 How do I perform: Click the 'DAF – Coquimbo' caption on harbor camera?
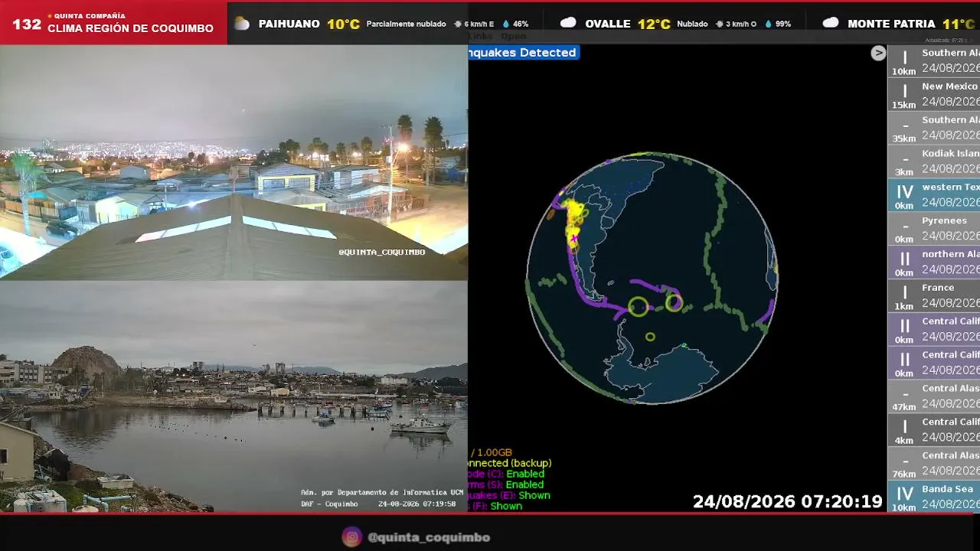point(329,504)
